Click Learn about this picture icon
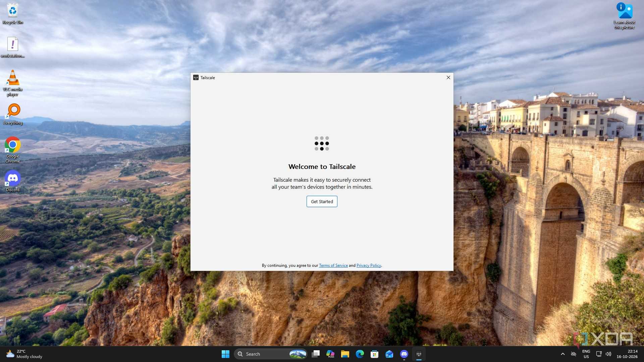The height and width of the screenshot is (362, 644). [624, 16]
